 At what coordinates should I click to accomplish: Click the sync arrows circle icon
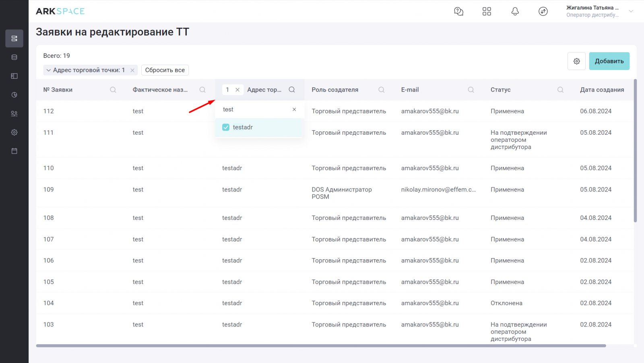(x=543, y=11)
